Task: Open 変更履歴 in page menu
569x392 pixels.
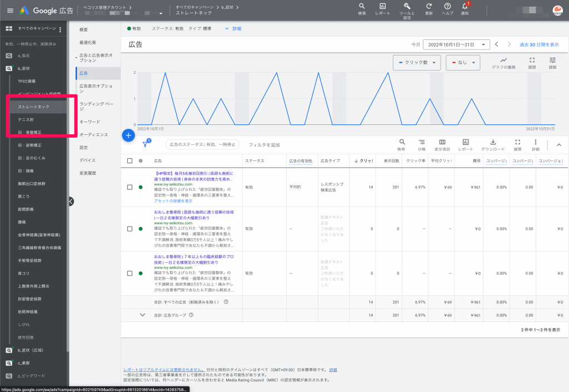Action: 88,173
